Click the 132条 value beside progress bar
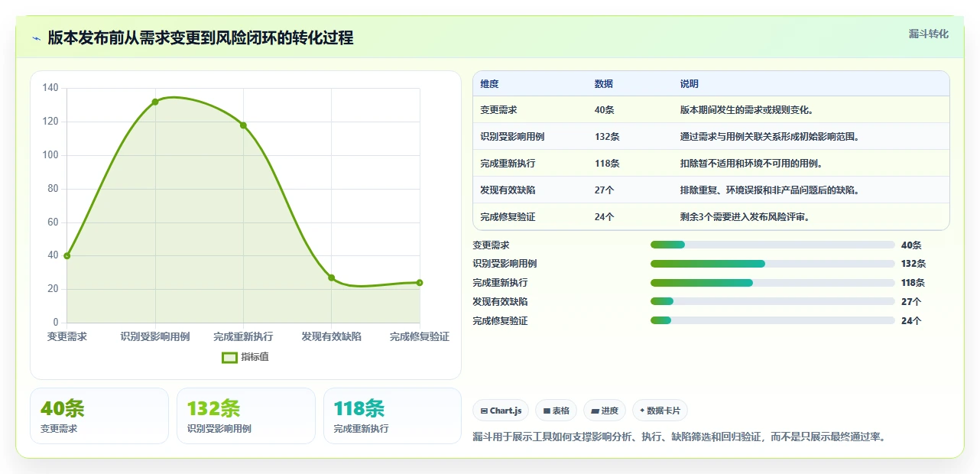Viewport: 980px width, 474px height. pyautogui.click(x=913, y=264)
